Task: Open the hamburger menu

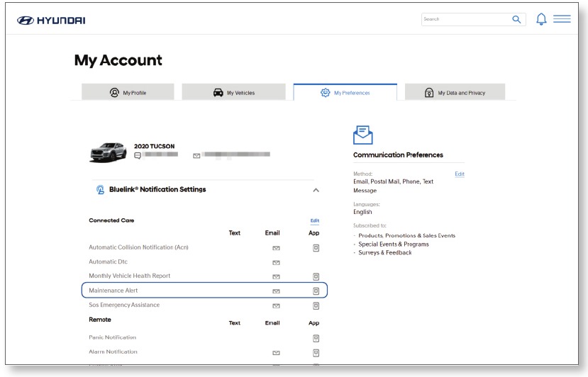Action: (562, 18)
